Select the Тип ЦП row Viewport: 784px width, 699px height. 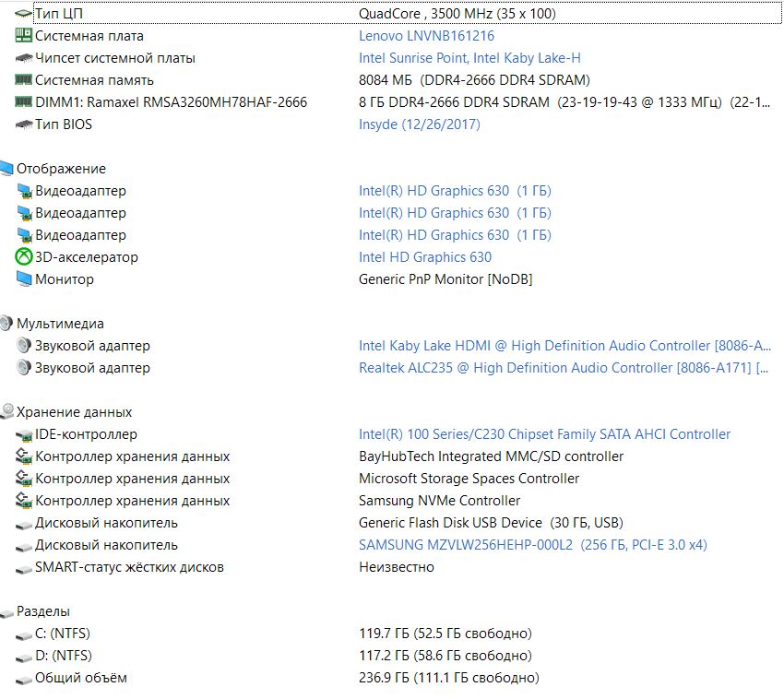point(407,14)
